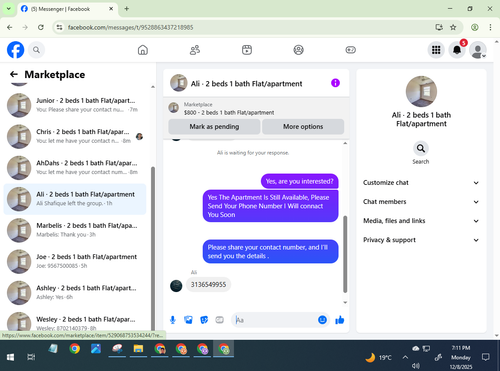Open the Facebook search magnifier
500x371 pixels.
36,50
